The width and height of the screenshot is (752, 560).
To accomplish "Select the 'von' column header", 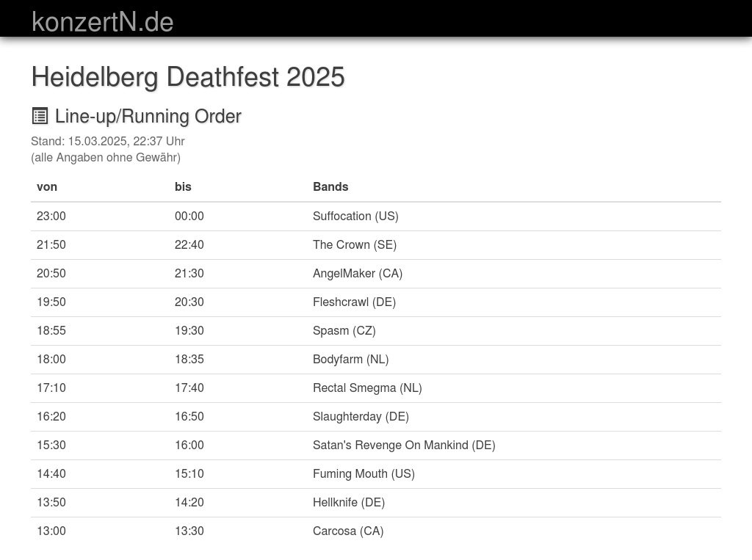I will (47, 186).
